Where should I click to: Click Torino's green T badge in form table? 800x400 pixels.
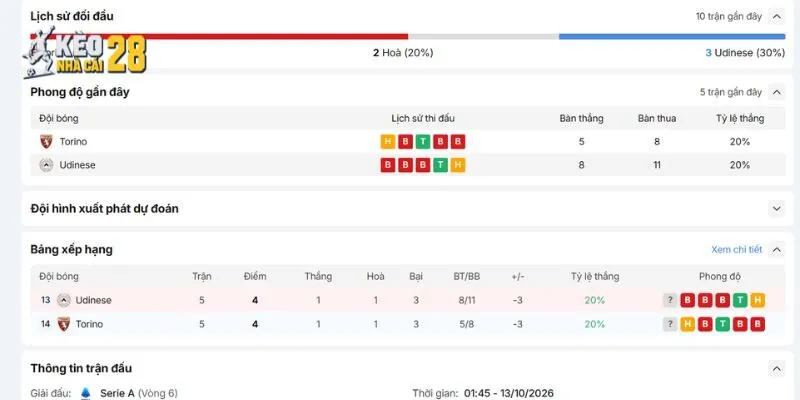pyautogui.click(x=422, y=142)
